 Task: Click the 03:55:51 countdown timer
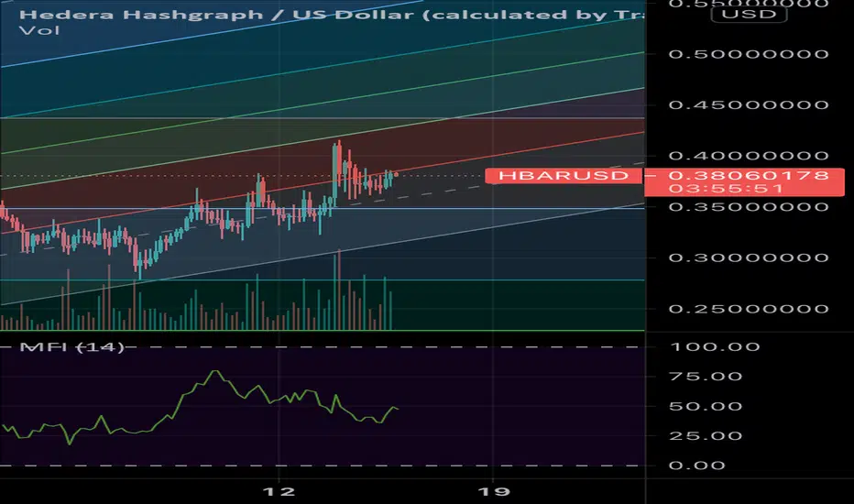click(726, 189)
